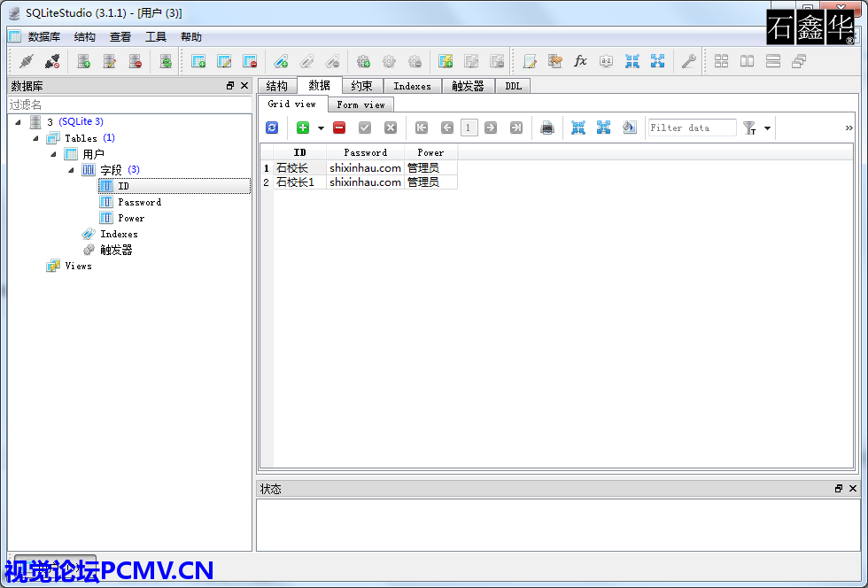
Task: Switch to the DDL tab
Action: pyautogui.click(x=514, y=86)
